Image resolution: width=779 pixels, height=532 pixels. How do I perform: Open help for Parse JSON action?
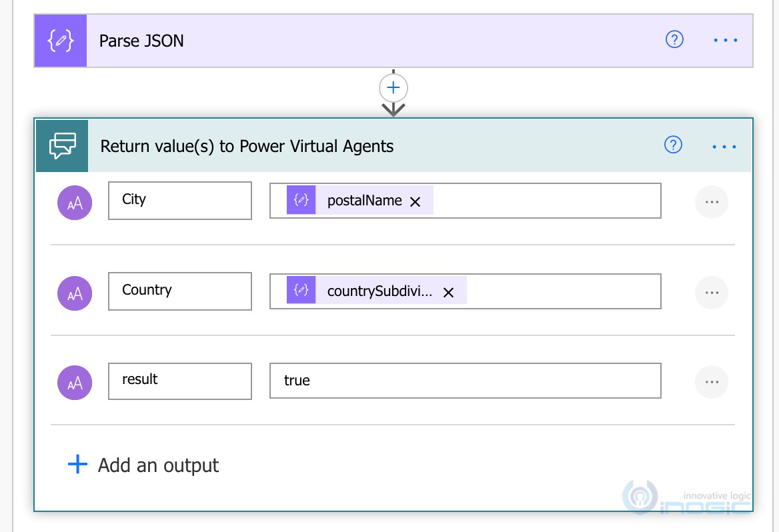pos(674,40)
